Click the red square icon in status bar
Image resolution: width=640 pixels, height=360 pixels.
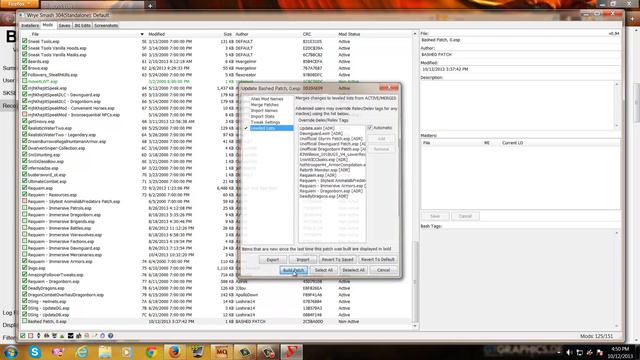[x=31, y=336]
